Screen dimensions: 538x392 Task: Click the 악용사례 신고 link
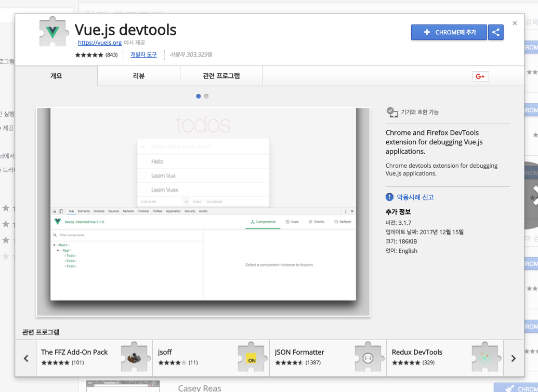click(x=415, y=197)
